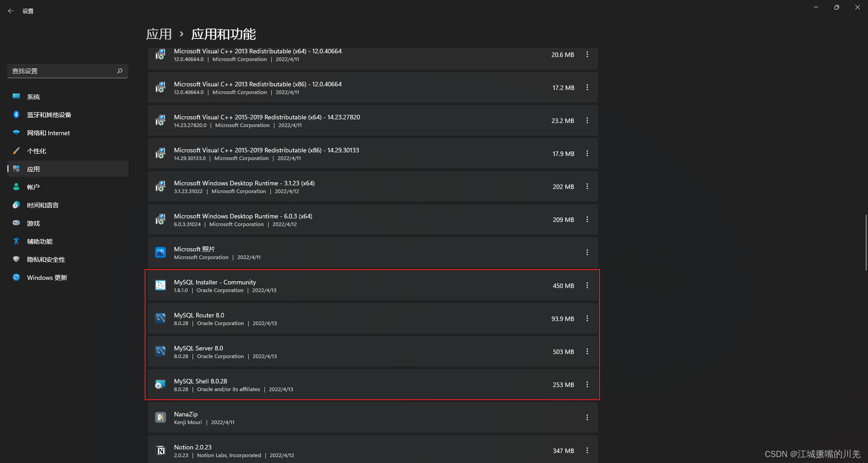This screenshot has width=868, height=463.
Task: Click the MySQL Server 8.0 icon
Action: point(160,351)
